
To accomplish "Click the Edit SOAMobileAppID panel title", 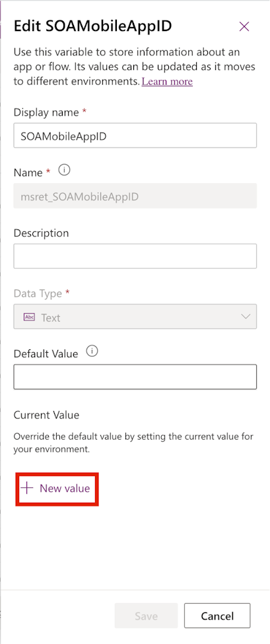I will [92, 26].
